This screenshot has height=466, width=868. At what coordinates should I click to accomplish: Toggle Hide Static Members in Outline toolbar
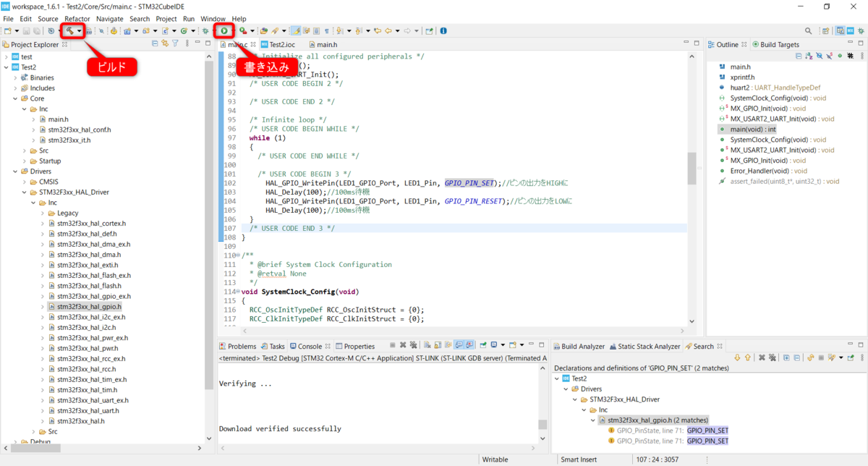[830, 56]
